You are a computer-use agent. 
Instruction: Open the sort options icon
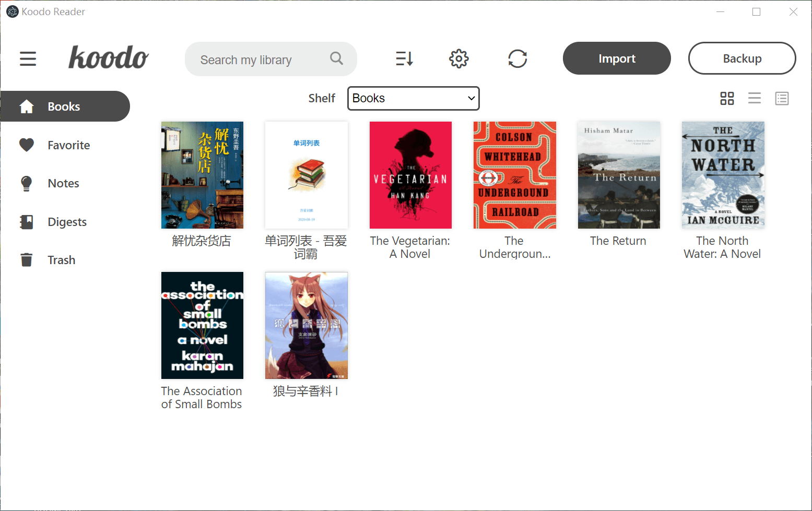[404, 58]
